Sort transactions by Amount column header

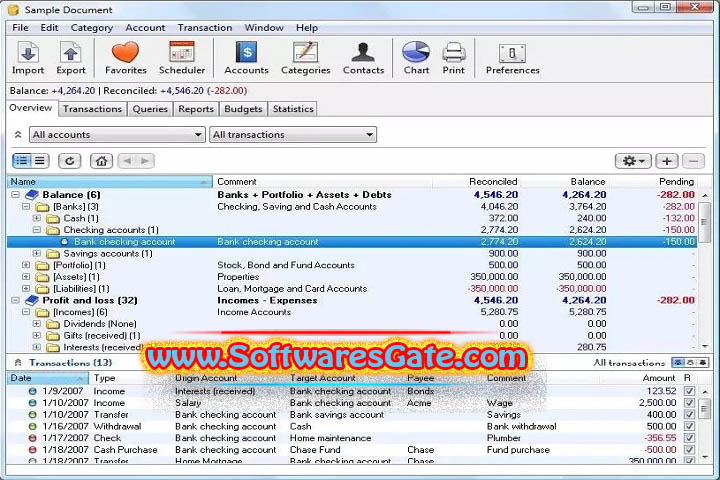click(641, 378)
